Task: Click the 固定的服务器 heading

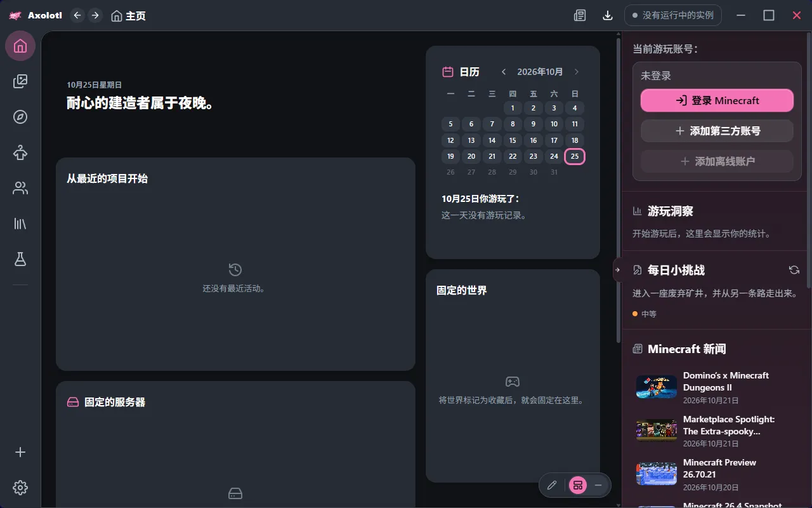Action: click(x=115, y=402)
